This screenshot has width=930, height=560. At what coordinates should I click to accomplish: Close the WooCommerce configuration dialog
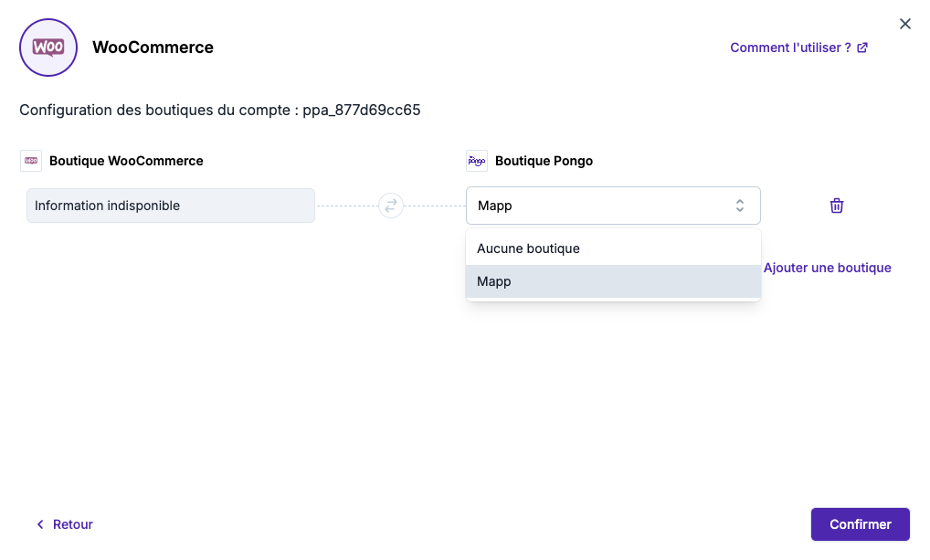pos(904,24)
